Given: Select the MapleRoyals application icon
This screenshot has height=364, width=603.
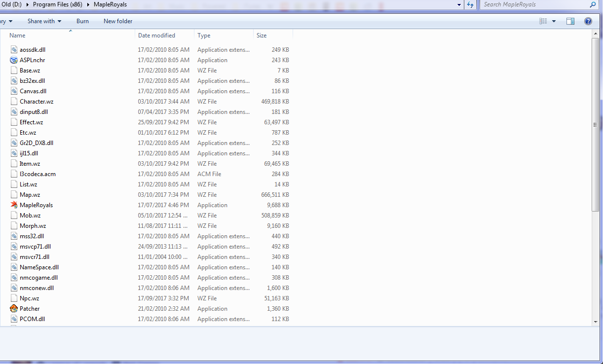Looking at the screenshot, I should coord(14,205).
